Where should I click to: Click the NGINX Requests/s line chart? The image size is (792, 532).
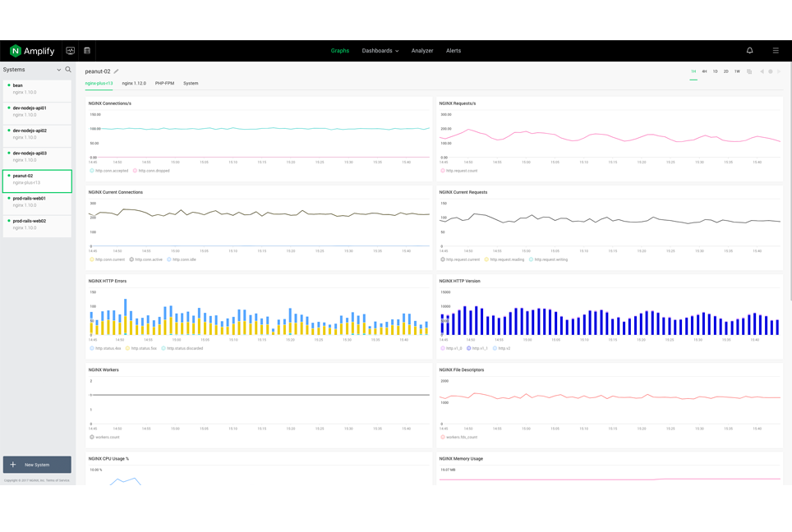pyautogui.click(x=610, y=136)
